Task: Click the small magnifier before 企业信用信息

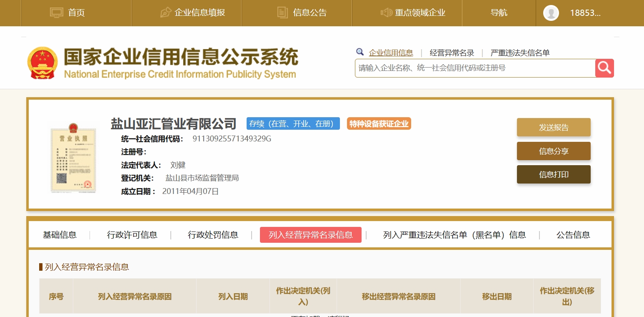Action: [360, 52]
